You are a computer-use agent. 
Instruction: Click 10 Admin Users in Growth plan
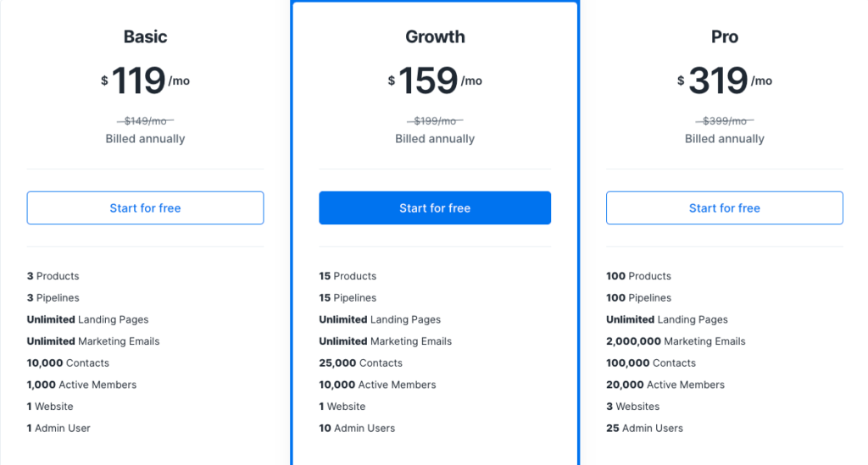coord(357,429)
